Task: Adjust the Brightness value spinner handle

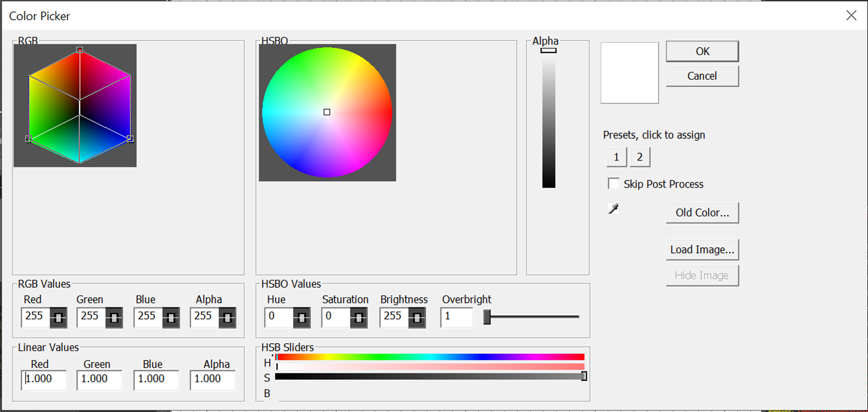Action: [417, 318]
